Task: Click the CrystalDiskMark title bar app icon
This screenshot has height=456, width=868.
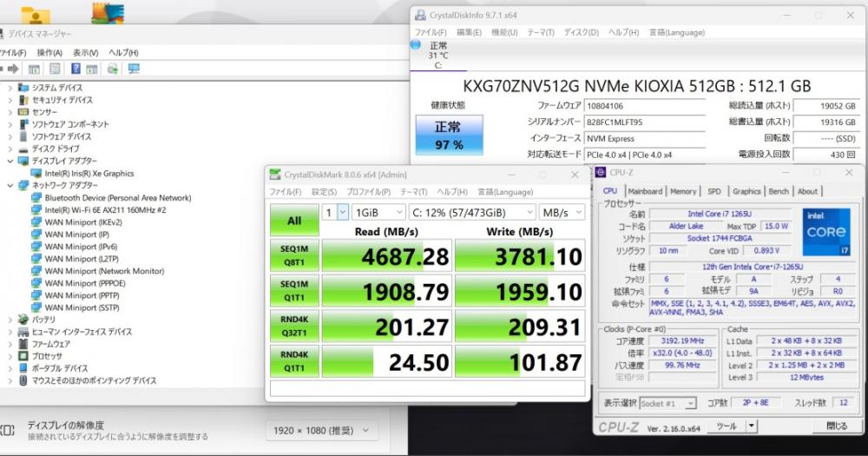Action: coord(275,175)
